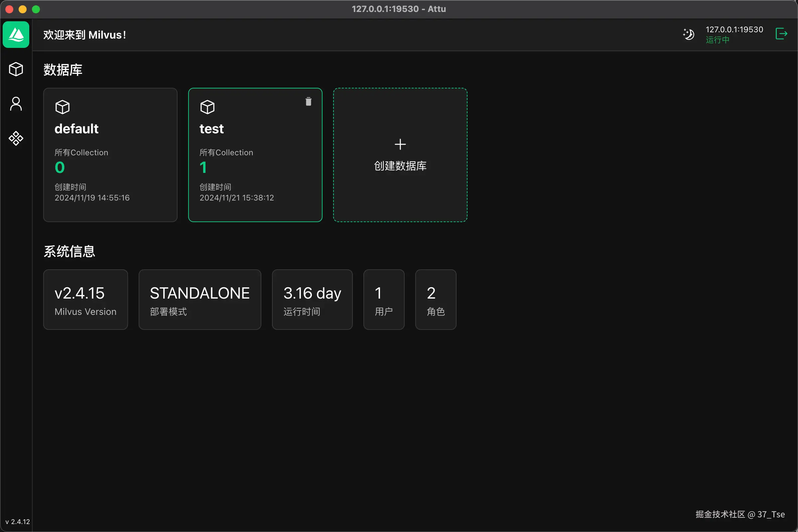Open the System view sidebar icon
This screenshot has width=798, height=532.
tap(16, 138)
